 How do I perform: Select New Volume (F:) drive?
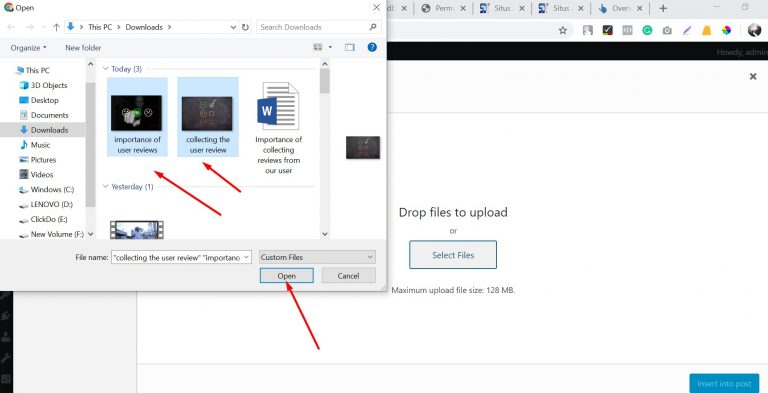[51, 234]
